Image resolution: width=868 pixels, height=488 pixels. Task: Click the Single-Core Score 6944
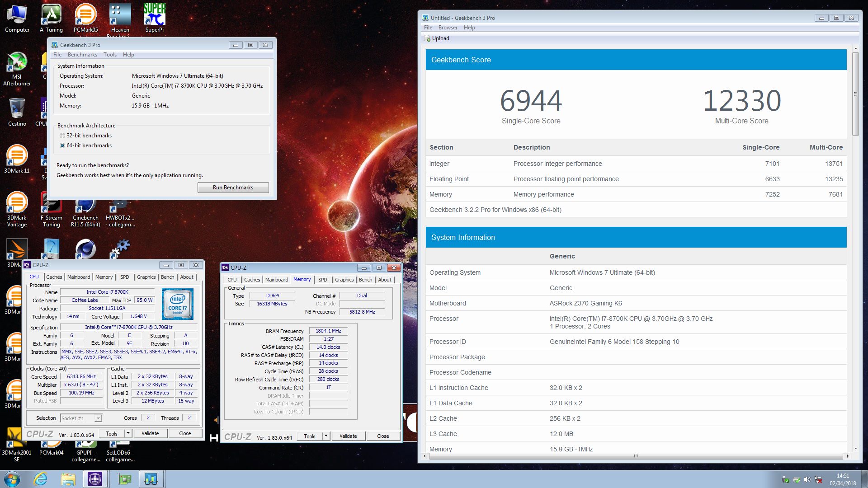coord(531,100)
